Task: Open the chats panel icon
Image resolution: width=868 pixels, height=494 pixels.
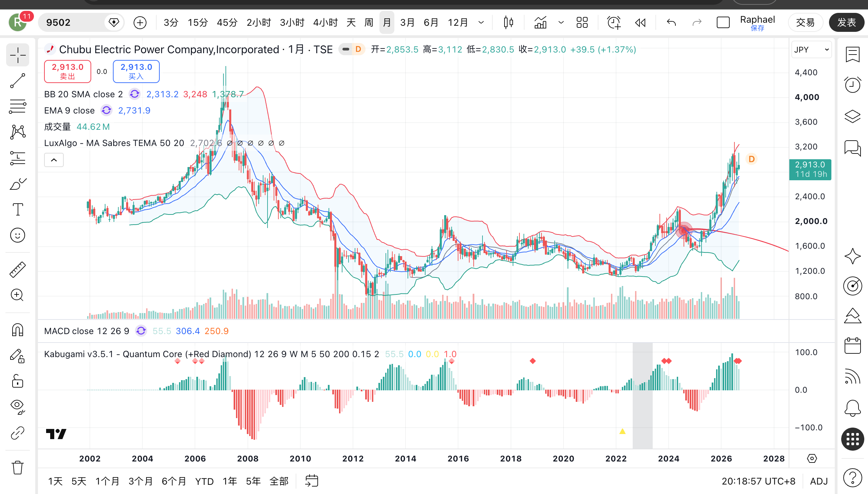Action: 852,148
